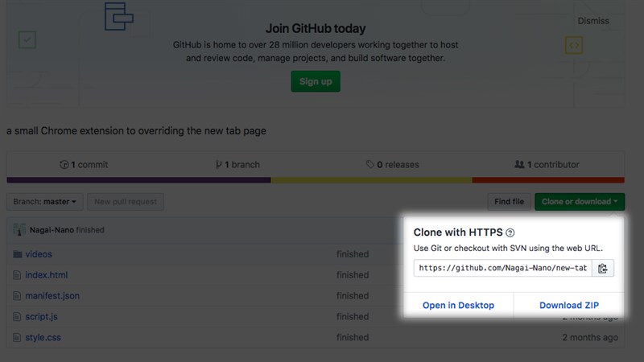Collapse the Clone or download dropdown
Viewport: 644px width, 362px height.
pyautogui.click(x=580, y=202)
